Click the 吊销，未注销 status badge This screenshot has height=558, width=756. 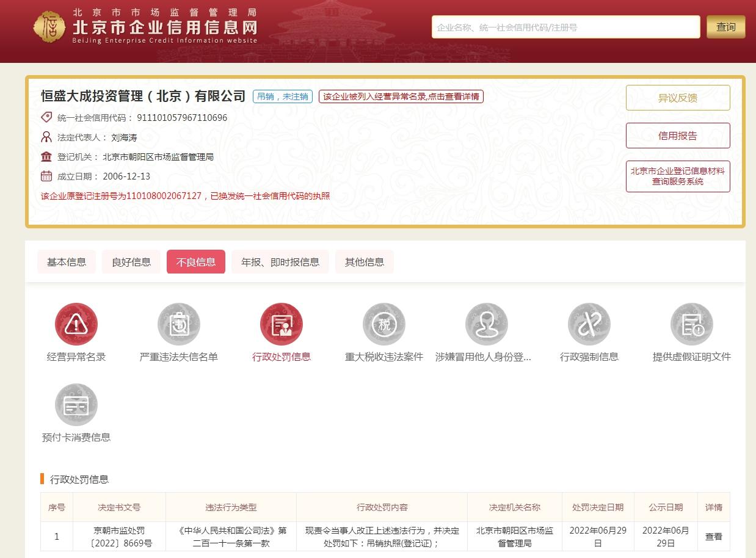tap(283, 96)
